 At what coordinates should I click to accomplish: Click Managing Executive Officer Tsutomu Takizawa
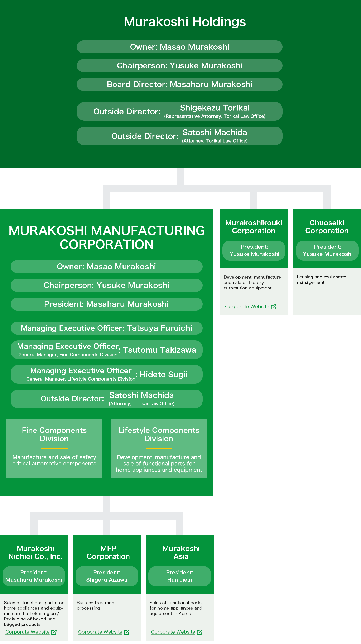106,350
